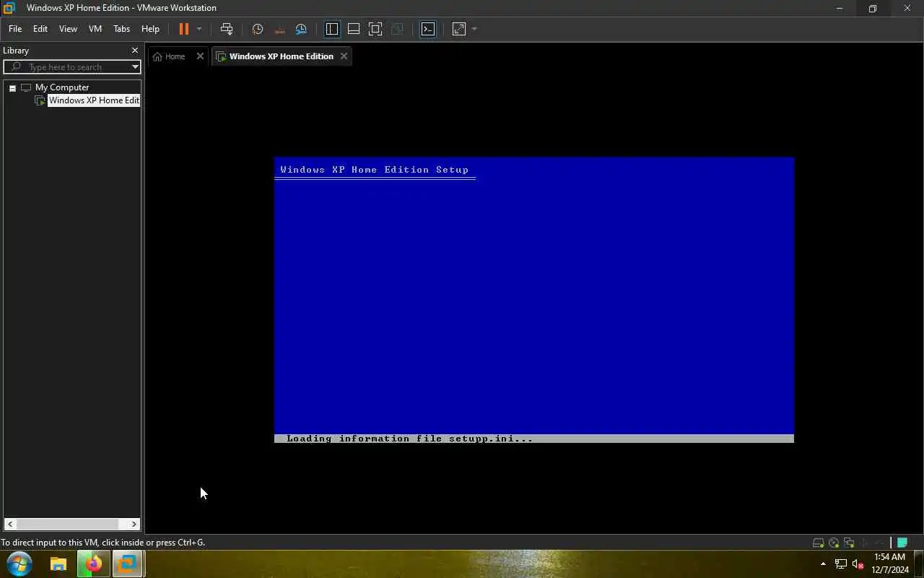Image resolution: width=924 pixels, height=578 pixels.
Task: Open the View menu
Action: pyautogui.click(x=68, y=29)
